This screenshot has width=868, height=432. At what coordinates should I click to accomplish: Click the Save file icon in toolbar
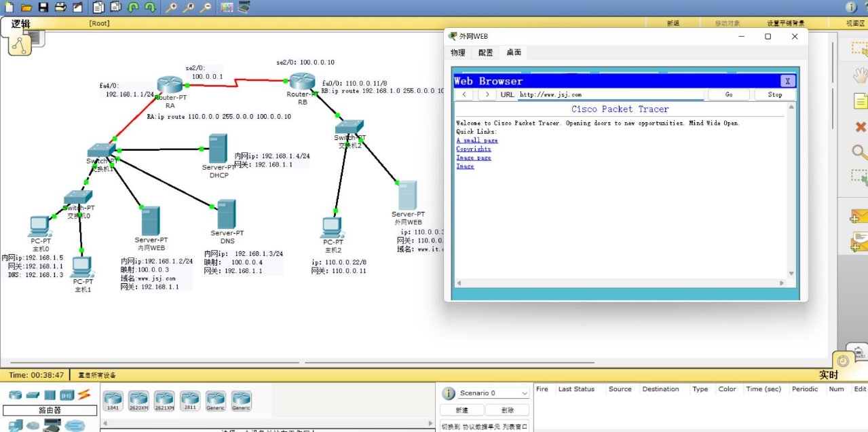coord(43,7)
